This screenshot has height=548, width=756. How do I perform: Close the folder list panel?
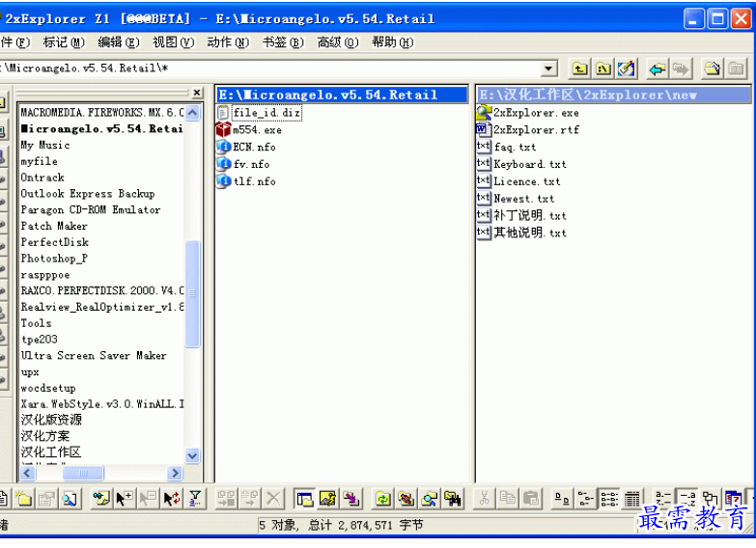197,92
